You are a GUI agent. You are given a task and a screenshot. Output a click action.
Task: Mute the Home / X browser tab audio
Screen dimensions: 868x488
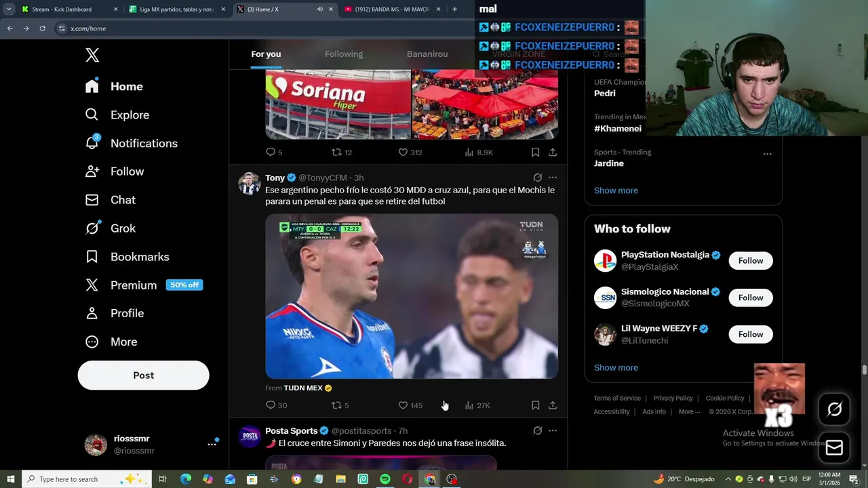point(319,9)
